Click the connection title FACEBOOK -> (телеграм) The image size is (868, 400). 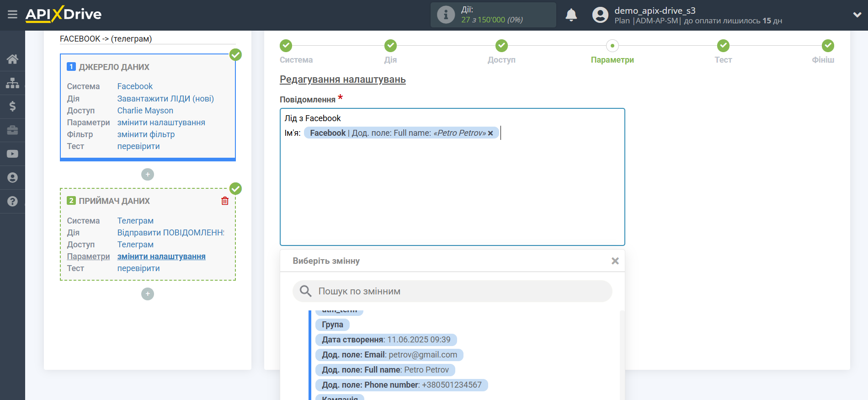coord(106,39)
